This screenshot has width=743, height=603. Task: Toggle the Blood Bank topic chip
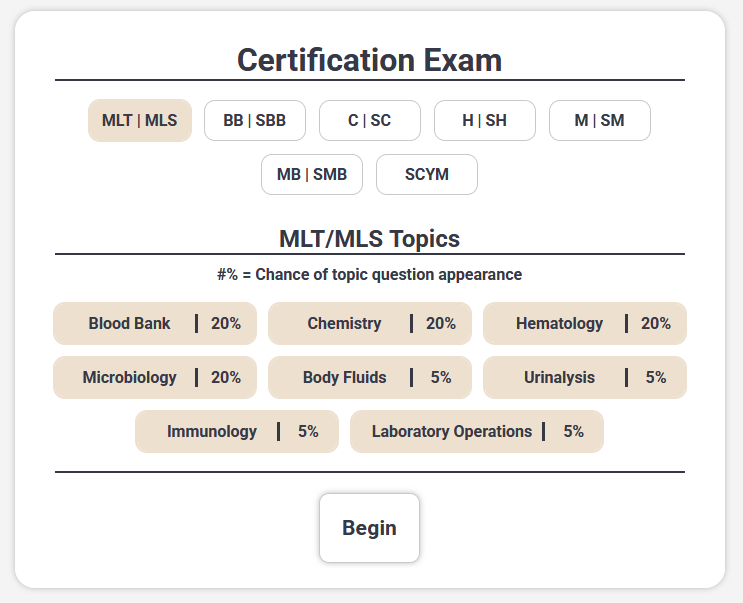pos(155,324)
